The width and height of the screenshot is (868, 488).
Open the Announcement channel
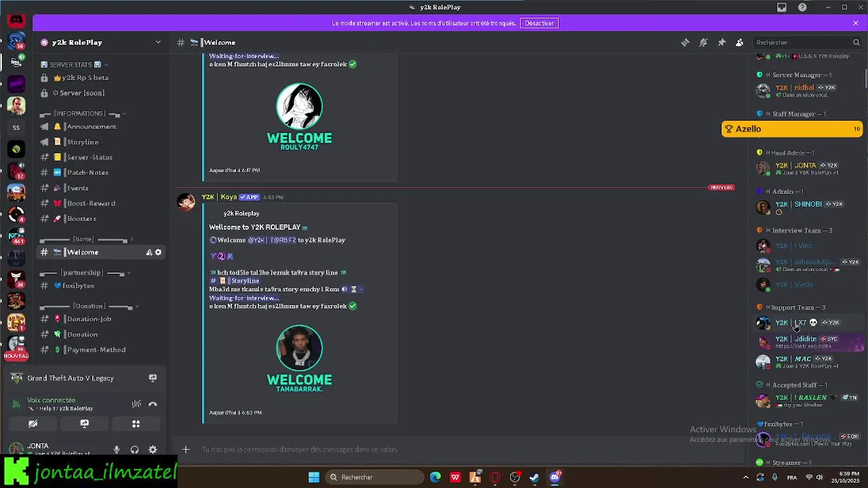pos(102,127)
